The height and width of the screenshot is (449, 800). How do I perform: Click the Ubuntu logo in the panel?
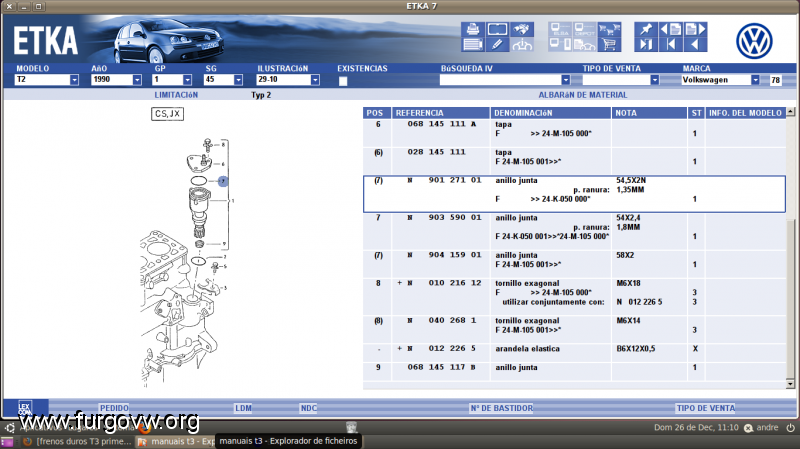[x=10, y=428]
